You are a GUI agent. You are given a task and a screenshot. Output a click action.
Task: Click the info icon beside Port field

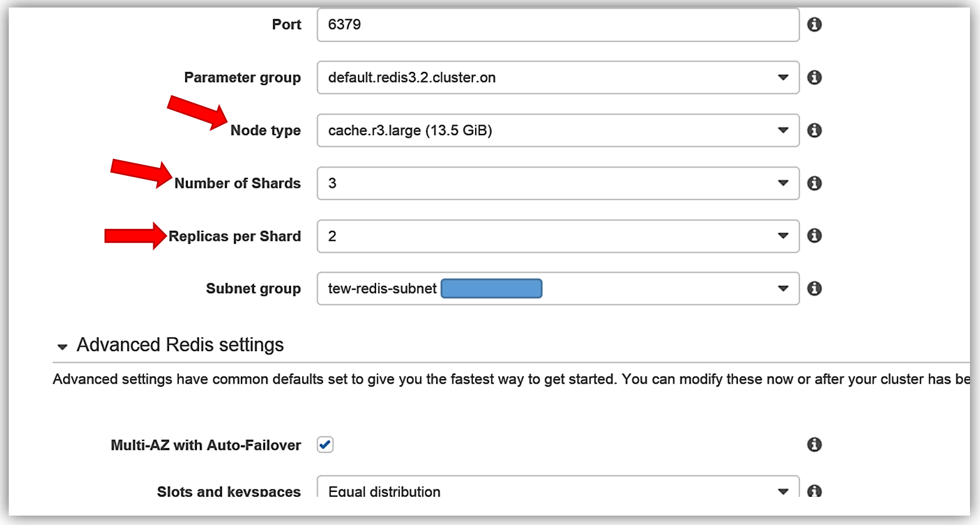click(814, 24)
